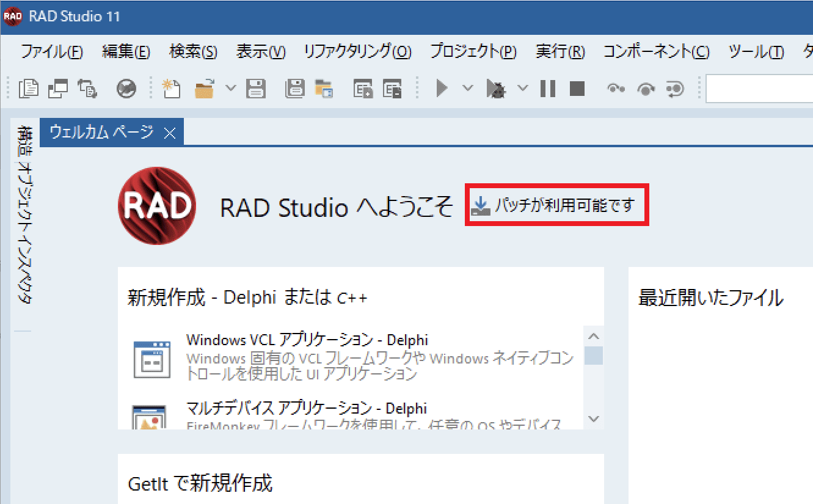
Task: Open the リファクタリング(O) menu
Action: pyautogui.click(x=358, y=51)
